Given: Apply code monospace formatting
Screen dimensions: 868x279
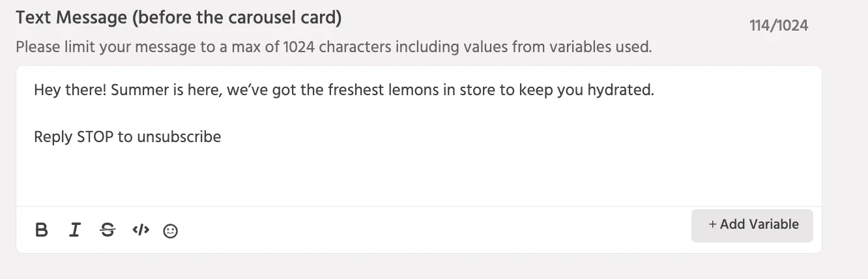Looking at the screenshot, I should (x=141, y=229).
